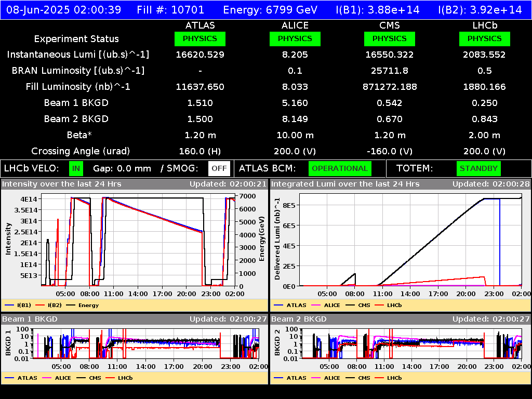Click the Updated: 02:00:28 timestamp
Image resolution: width=532 pixels, height=399 pixels.
[x=491, y=184]
